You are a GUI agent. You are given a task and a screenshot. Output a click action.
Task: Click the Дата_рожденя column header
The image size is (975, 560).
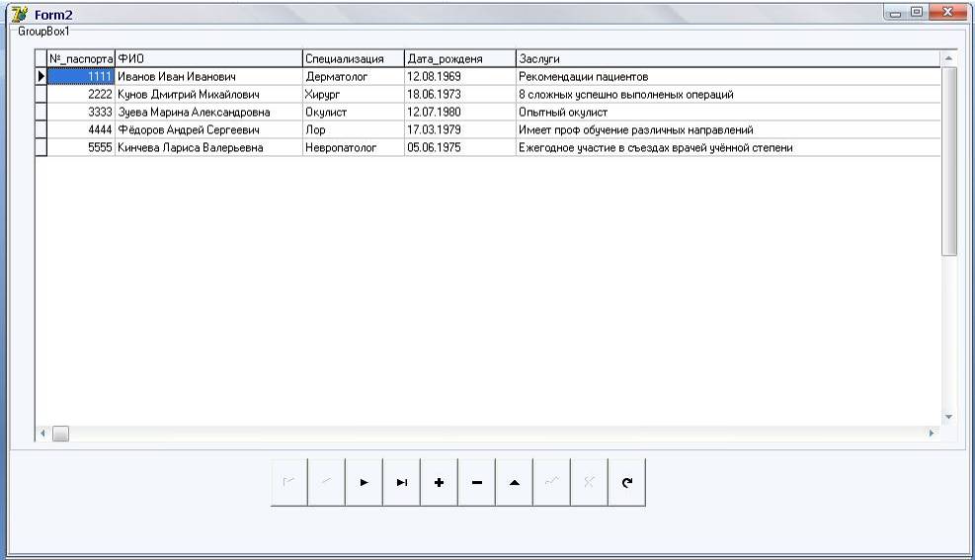tap(460, 58)
